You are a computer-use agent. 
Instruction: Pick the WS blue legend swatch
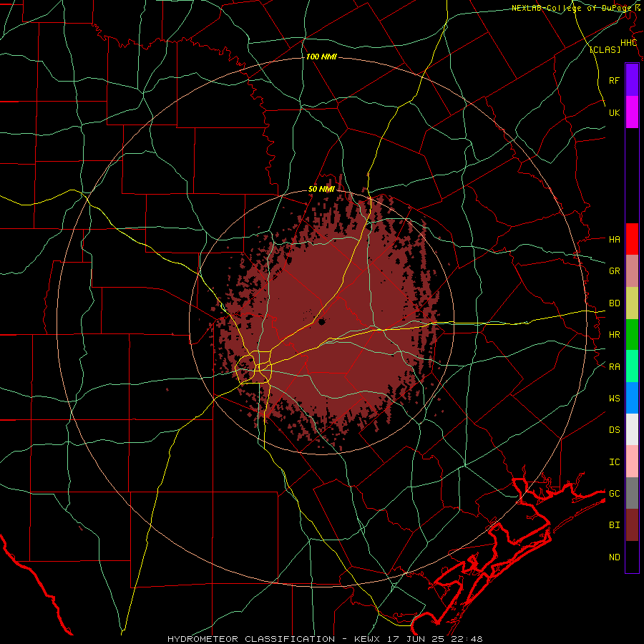(x=632, y=398)
